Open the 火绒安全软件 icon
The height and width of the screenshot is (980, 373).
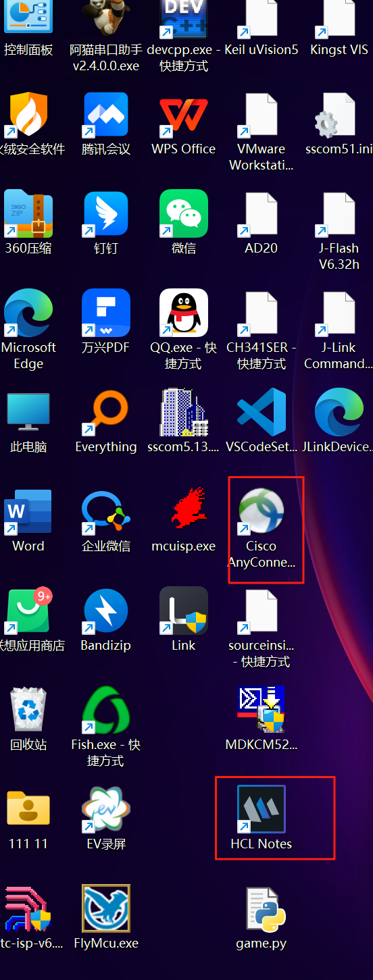click(x=28, y=116)
